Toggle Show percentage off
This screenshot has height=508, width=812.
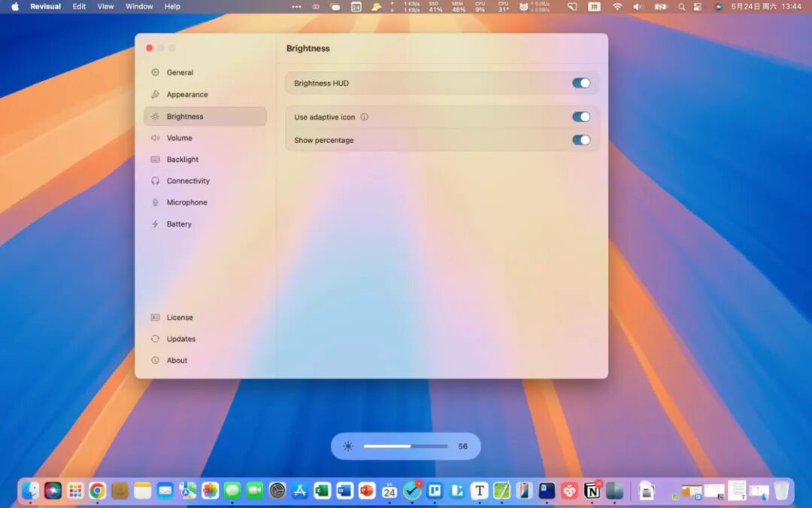(x=581, y=140)
